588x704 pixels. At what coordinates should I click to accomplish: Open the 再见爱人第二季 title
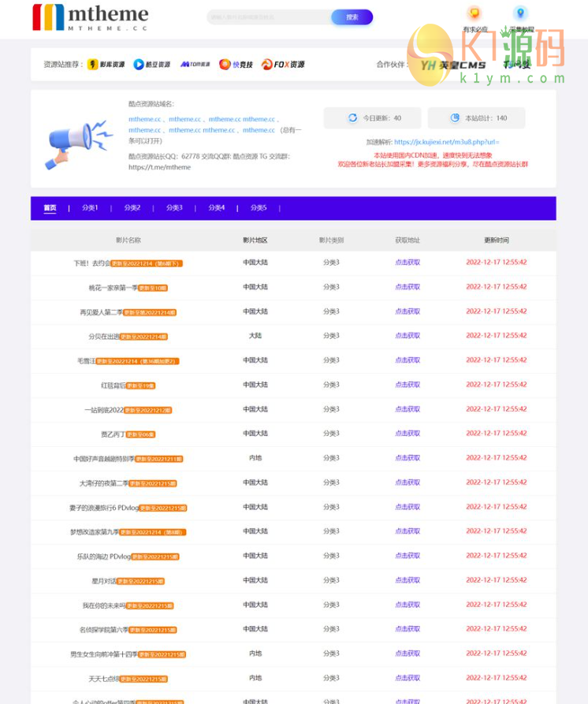[x=102, y=312]
